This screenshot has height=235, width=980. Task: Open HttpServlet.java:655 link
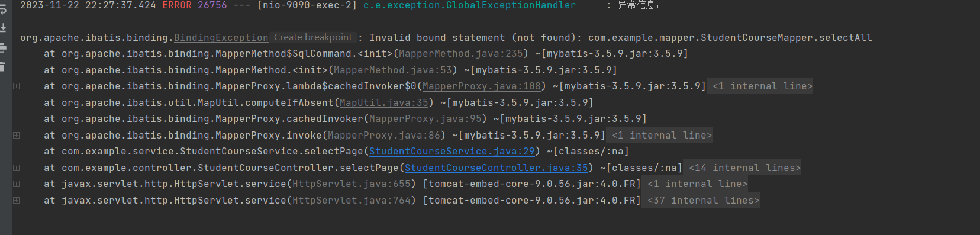pos(352,184)
